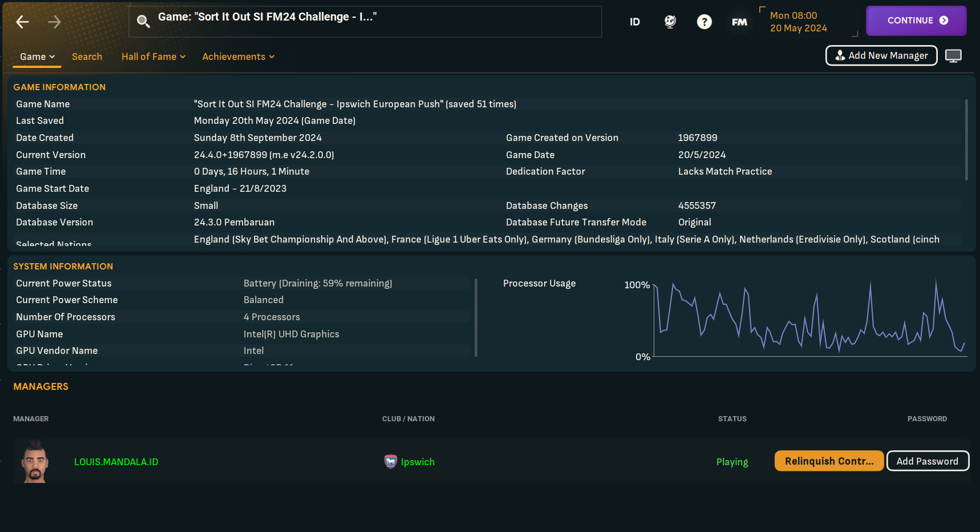
Task: Click the monitor display icon
Action: click(953, 56)
